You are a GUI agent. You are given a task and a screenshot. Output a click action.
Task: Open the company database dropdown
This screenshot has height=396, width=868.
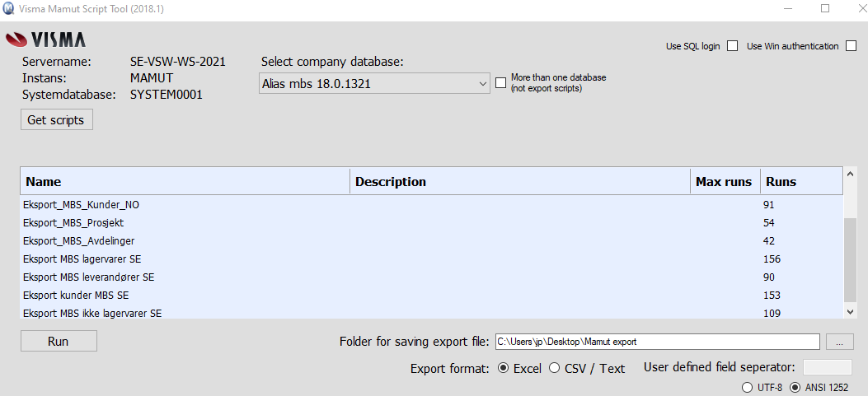[x=374, y=83]
